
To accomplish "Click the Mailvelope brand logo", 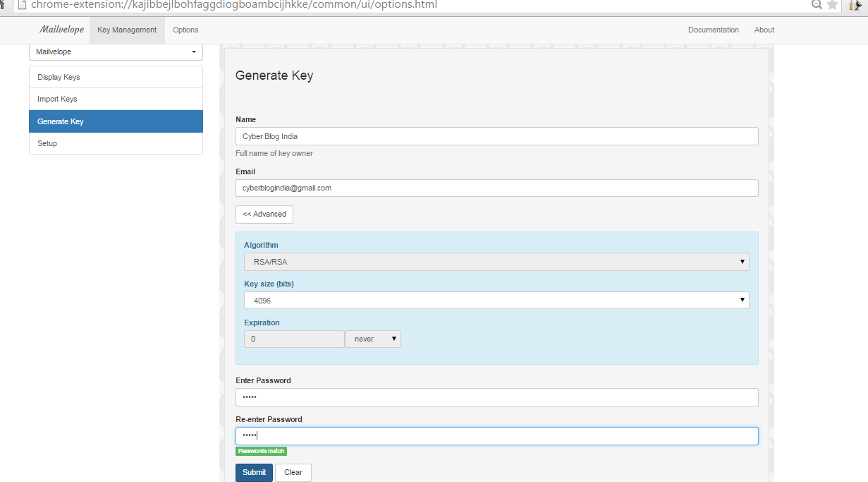I will [61, 30].
